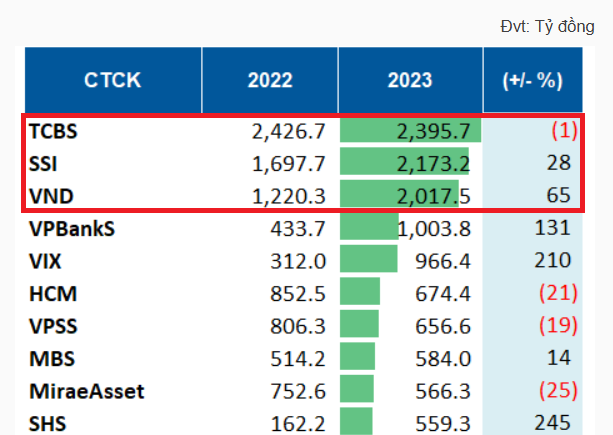The width and height of the screenshot is (613, 435).
Task: Click the green data bar in the MBS row
Action: [x=357, y=356]
